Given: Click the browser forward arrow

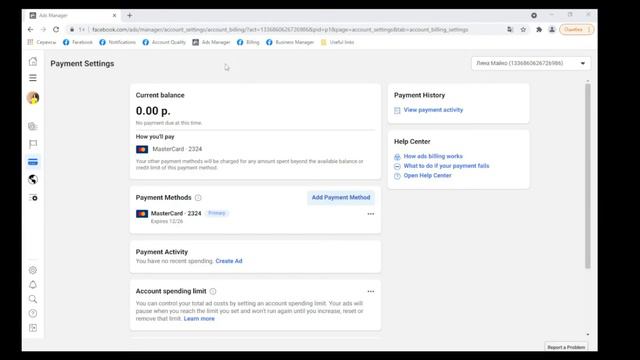Looking at the screenshot, I should [43, 29].
